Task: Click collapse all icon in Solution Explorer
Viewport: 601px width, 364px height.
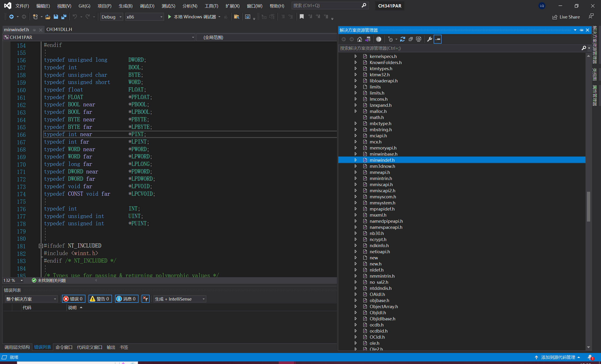Action: (411, 39)
